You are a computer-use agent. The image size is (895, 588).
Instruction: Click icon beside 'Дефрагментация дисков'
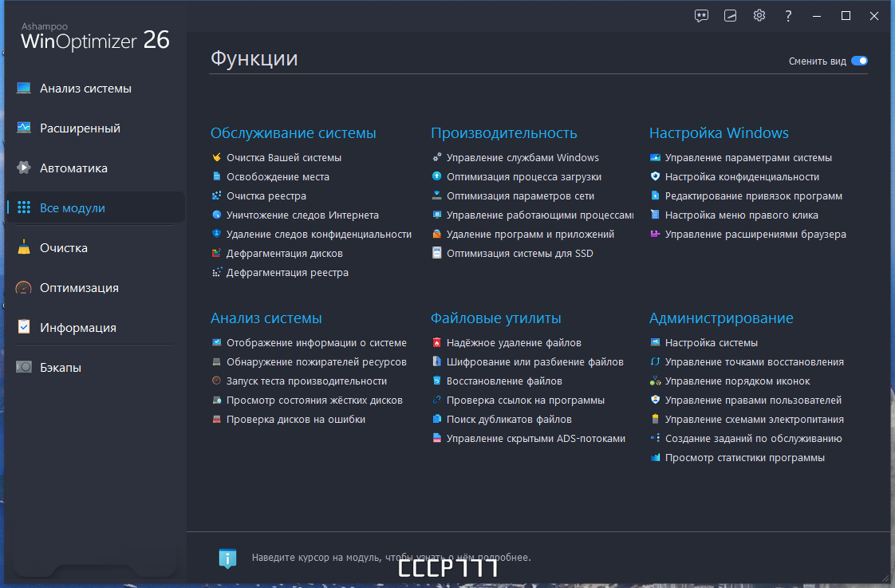click(x=216, y=254)
